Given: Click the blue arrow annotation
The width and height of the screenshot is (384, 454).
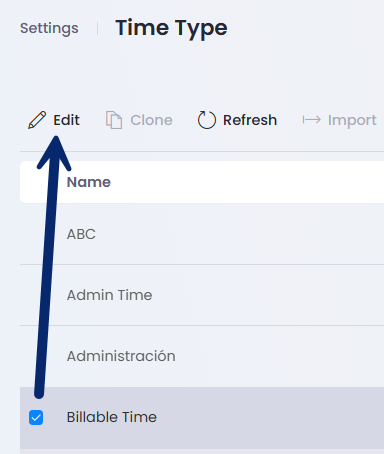Looking at the screenshot, I should [51, 267].
